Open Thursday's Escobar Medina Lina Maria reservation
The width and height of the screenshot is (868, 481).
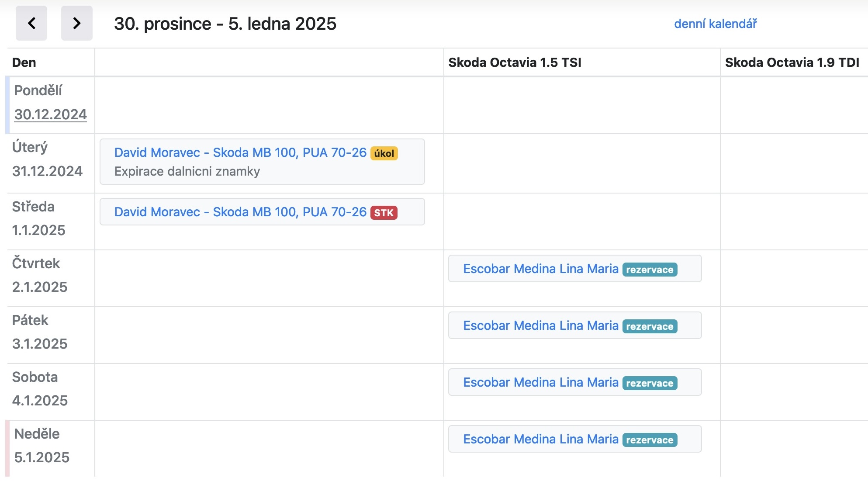pos(540,269)
